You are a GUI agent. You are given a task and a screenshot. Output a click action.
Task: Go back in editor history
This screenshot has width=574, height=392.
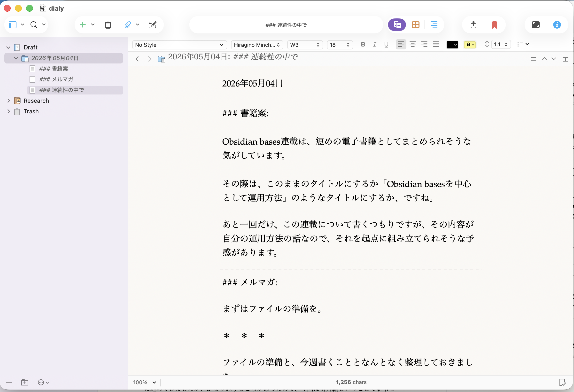(x=137, y=59)
